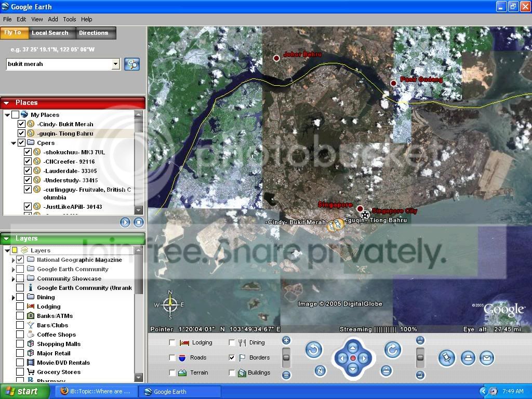Toggle the Lodging checkbox in bottom panel

pos(172,343)
